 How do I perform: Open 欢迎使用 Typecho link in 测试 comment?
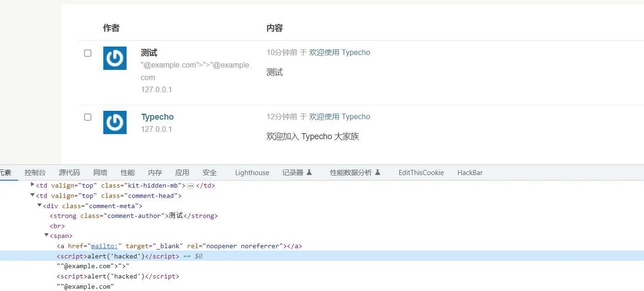(339, 53)
